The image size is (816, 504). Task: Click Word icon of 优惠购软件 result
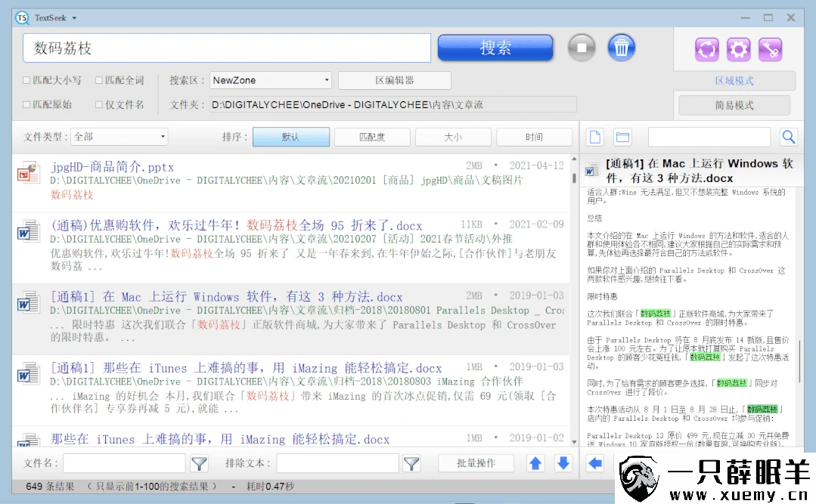pos(28,231)
